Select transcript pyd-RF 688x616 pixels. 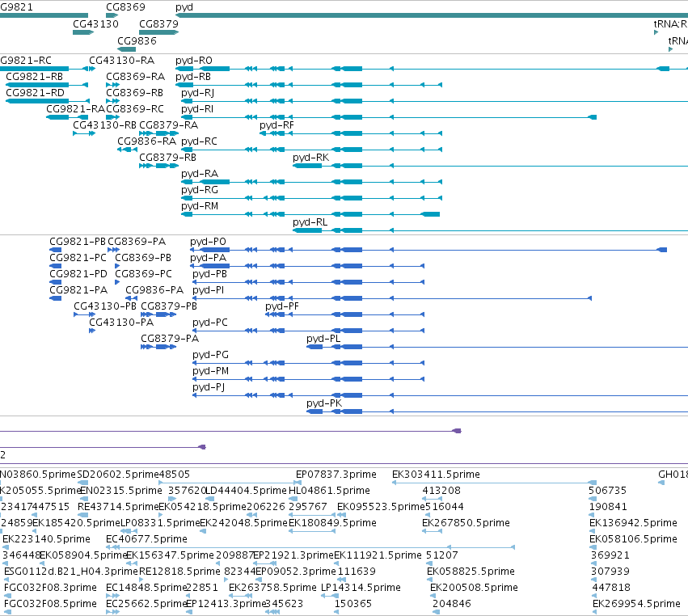pos(276,125)
